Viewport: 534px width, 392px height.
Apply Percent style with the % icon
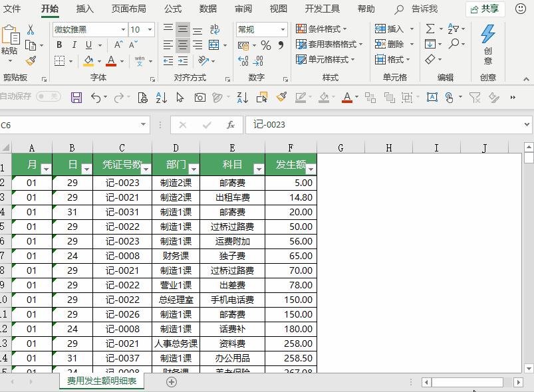265,46
